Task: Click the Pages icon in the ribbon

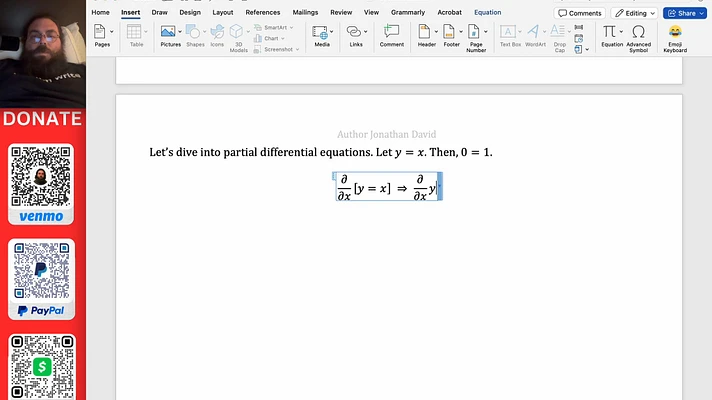Action: [x=99, y=32]
